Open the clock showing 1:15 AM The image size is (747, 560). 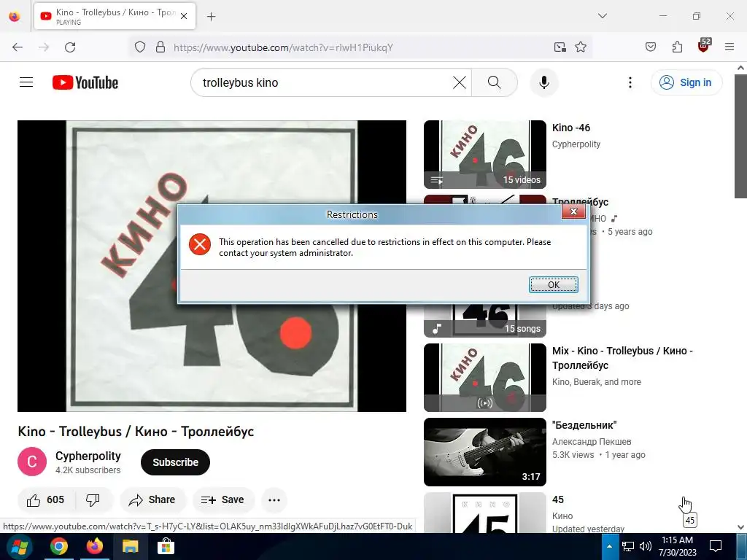pyautogui.click(x=678, y=546)
